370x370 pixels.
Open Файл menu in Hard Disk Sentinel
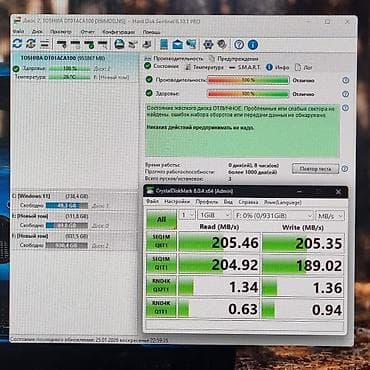(18, 32)
